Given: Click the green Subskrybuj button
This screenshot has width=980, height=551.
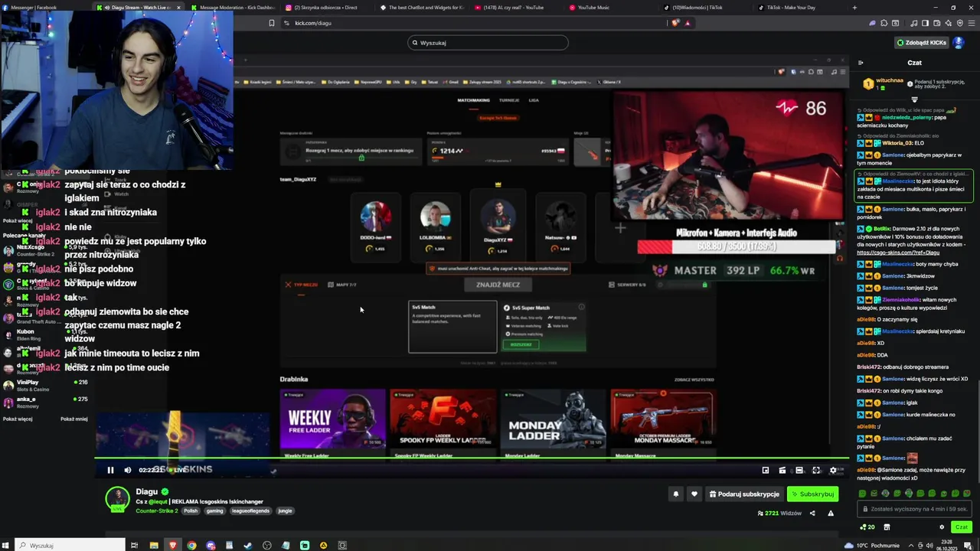Looking at the screenshot, I should click(x=812, y=494).
